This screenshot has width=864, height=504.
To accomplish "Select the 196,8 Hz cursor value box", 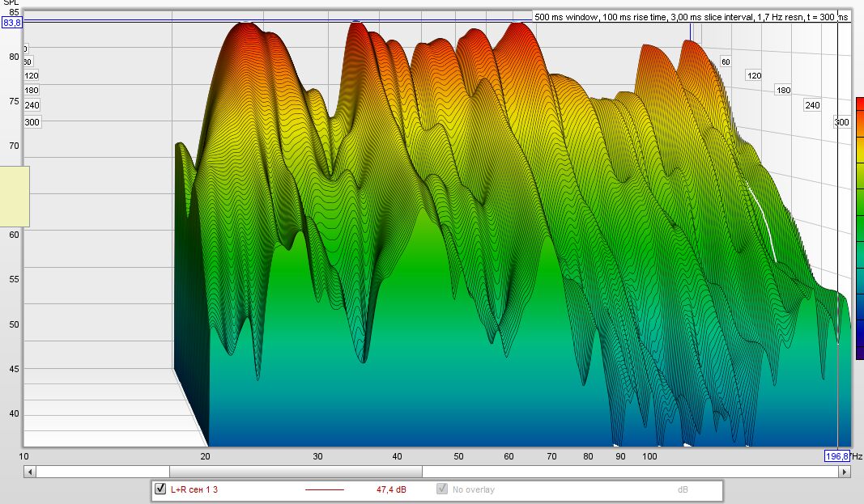I will pyautogui.click(x=836, y=456).
